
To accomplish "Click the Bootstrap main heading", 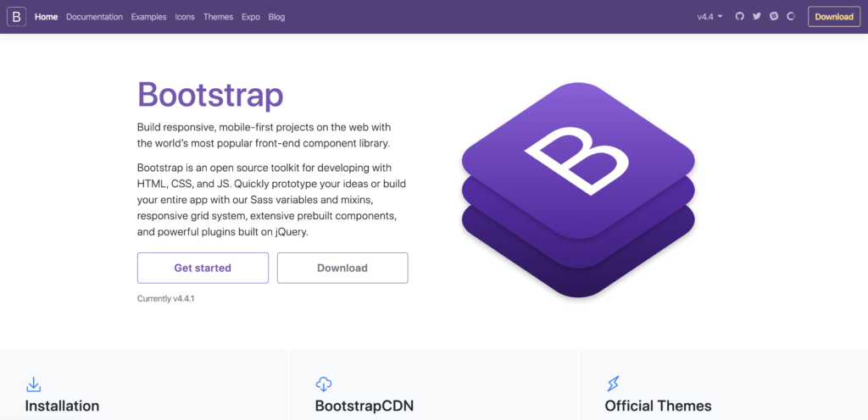I will tap(210, 95).
